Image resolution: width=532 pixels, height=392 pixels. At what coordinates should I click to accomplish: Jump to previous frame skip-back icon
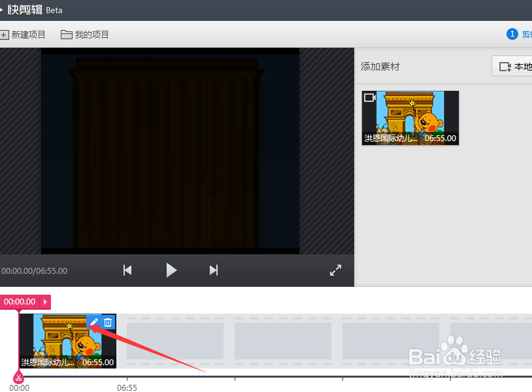point(127,270)
